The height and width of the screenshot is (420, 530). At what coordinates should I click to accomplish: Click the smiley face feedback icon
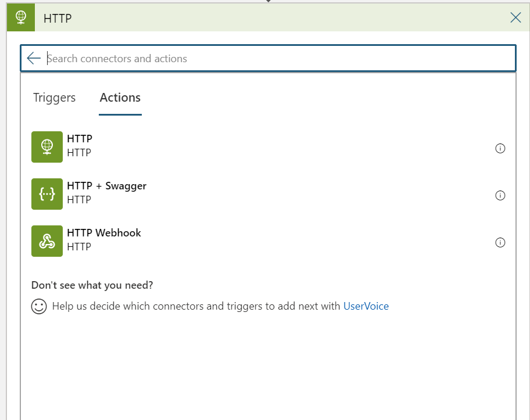[x=39, y=306]
